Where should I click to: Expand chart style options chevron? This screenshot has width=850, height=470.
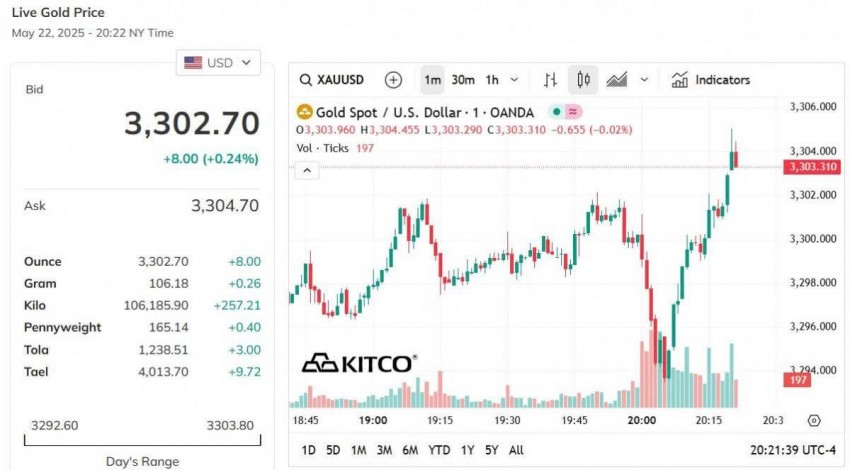point(644,80)
